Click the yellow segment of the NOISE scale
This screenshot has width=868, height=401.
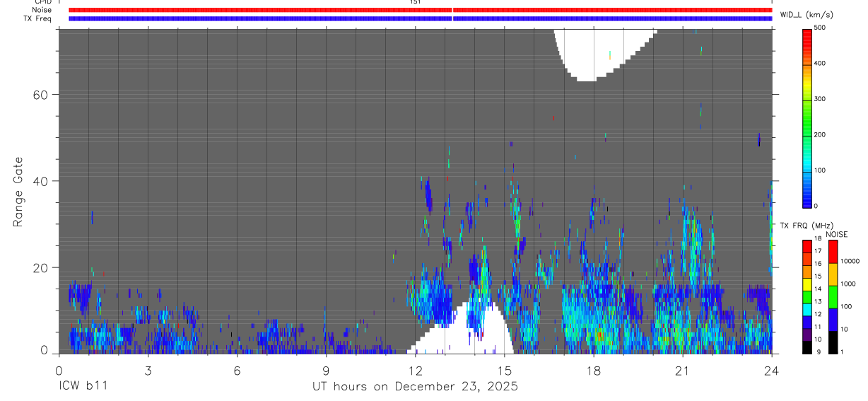[x=833, y=274]
